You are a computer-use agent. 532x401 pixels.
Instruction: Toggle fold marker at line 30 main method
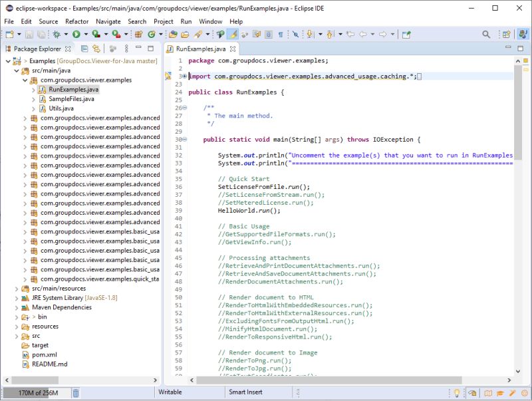pyautogui.click(x=185, y=140)
